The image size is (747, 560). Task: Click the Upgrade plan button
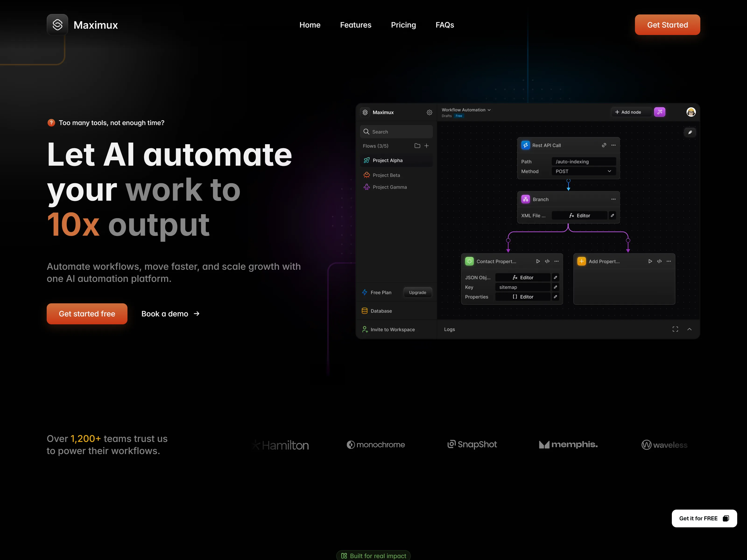coord(417,292)
